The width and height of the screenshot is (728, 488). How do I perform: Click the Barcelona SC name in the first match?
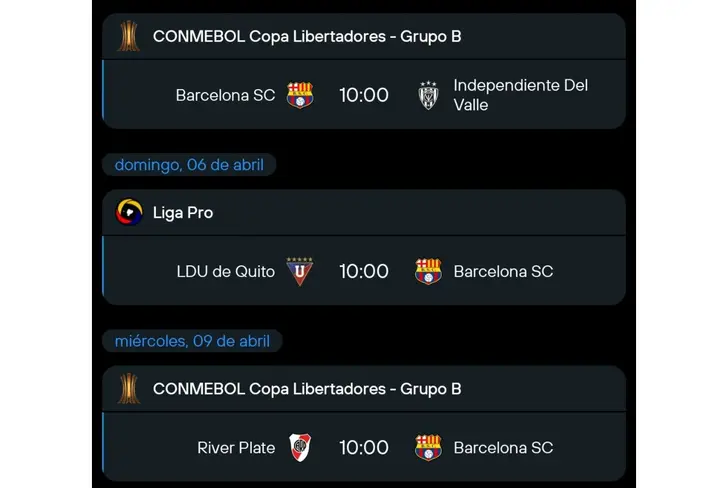pos(225,95)
